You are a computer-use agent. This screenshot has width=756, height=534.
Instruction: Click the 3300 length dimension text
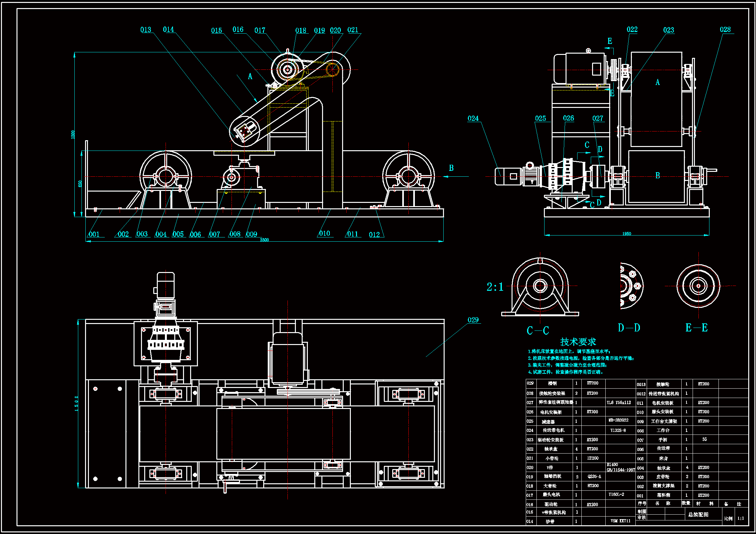264,239
